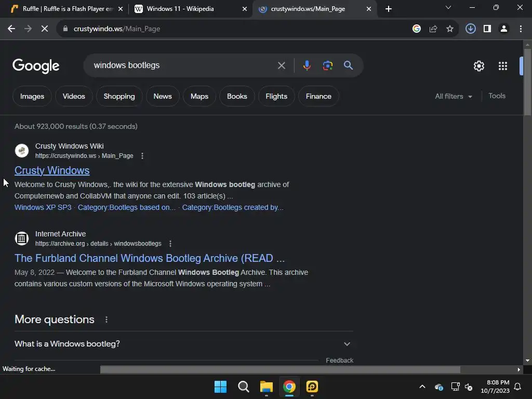532x399 pixels.
Task: Click the Crusty Windows Wiki favicon
Action: pos(22,151)
